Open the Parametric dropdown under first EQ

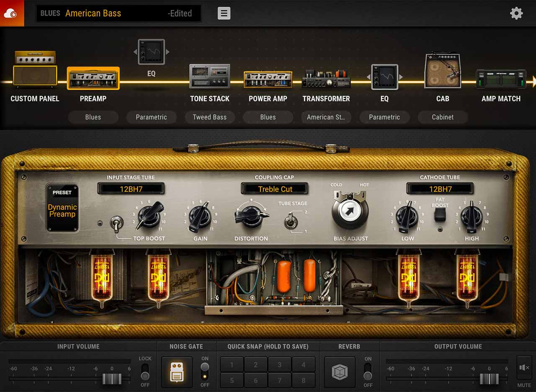click(x=151, y=117)
